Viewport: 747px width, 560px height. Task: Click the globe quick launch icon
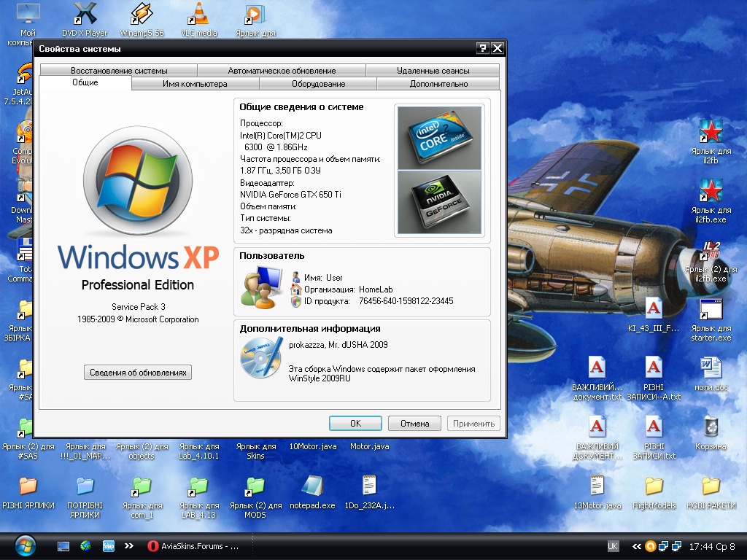86,546
